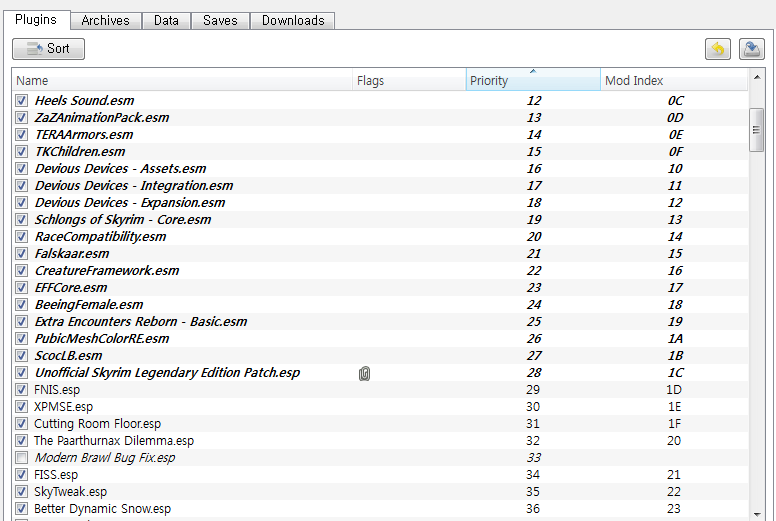776x521 pixels.
Task: Switch to the Archives tab
Action: click(x=105, y=20)
